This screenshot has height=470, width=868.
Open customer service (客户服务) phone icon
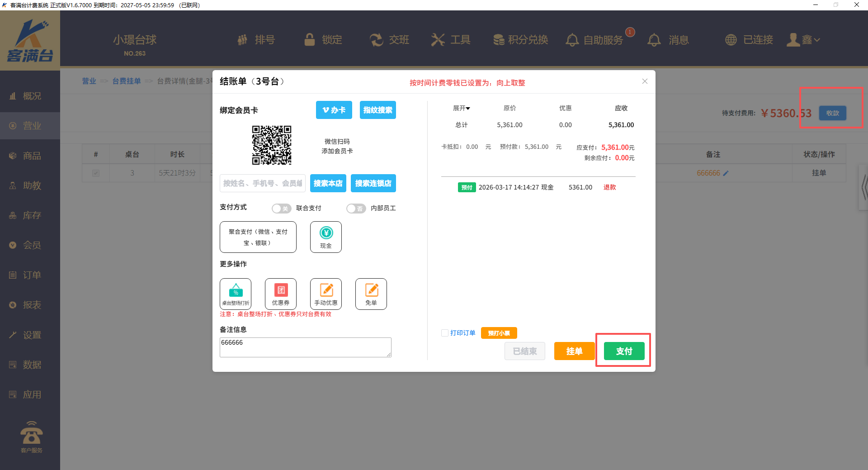pos(31,436)
